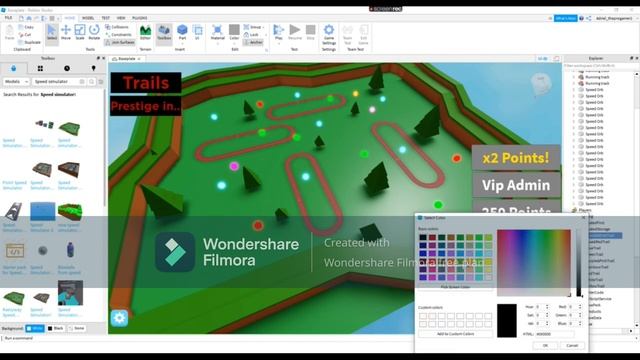Toggle the Constraints option

tap(118, 35)
